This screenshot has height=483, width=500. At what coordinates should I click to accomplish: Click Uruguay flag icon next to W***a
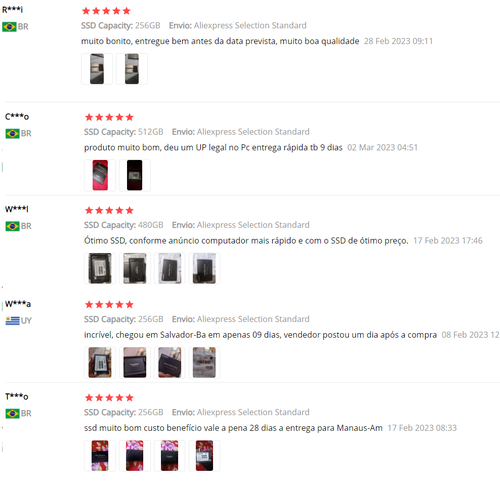tap(12, 321)
